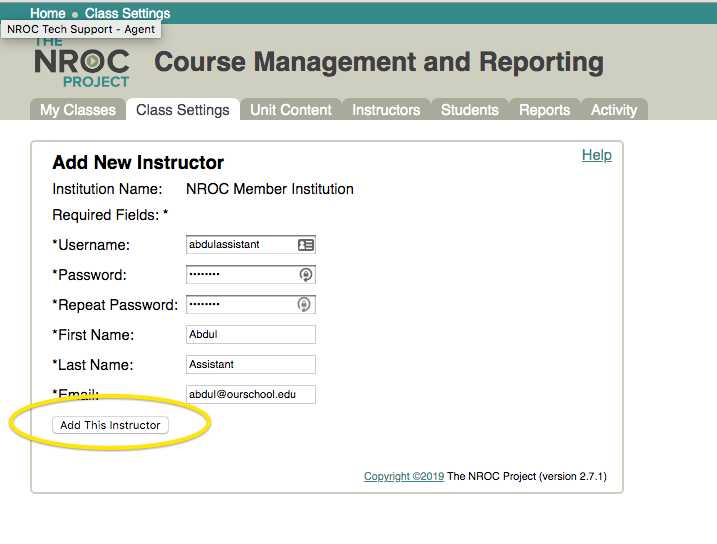
Task: Open the Copyright ©2019 link
Action: point(404,476)
